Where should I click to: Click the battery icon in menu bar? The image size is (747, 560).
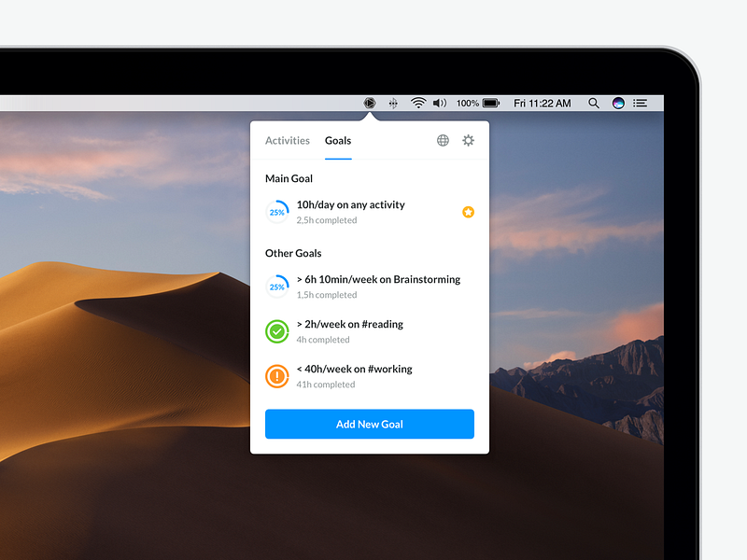point(491,103)
